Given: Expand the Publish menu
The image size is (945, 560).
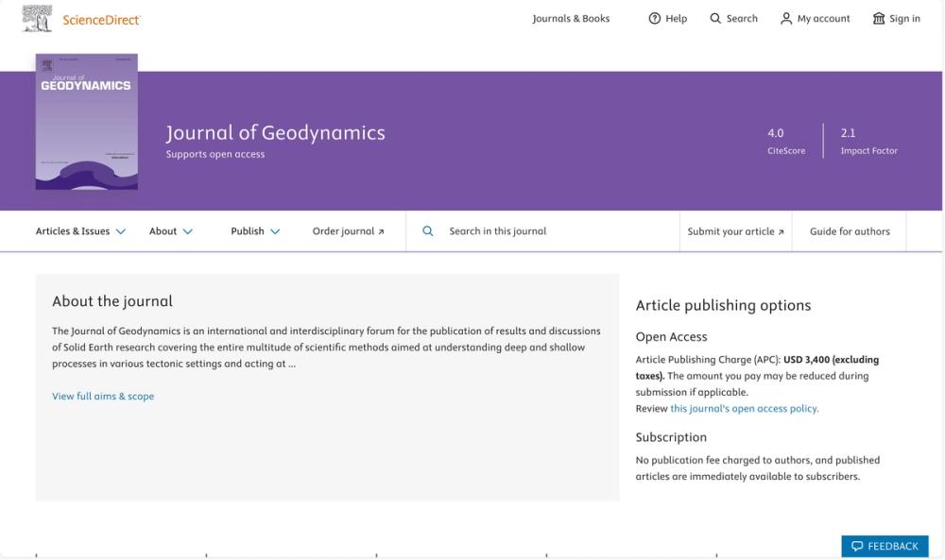Looking at the screenshot, I should 255,231.
